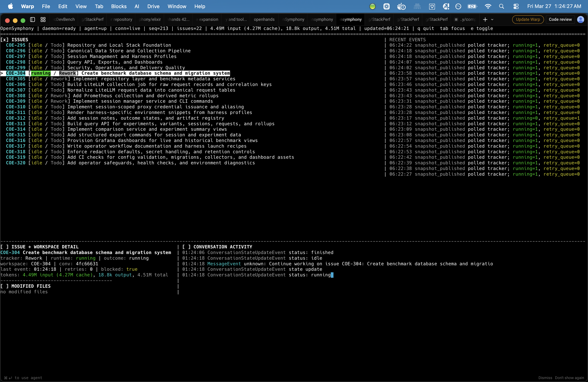Open Spotlight search from the menu bar
This screenshot has width=588, height=382.
pos(501,6)
